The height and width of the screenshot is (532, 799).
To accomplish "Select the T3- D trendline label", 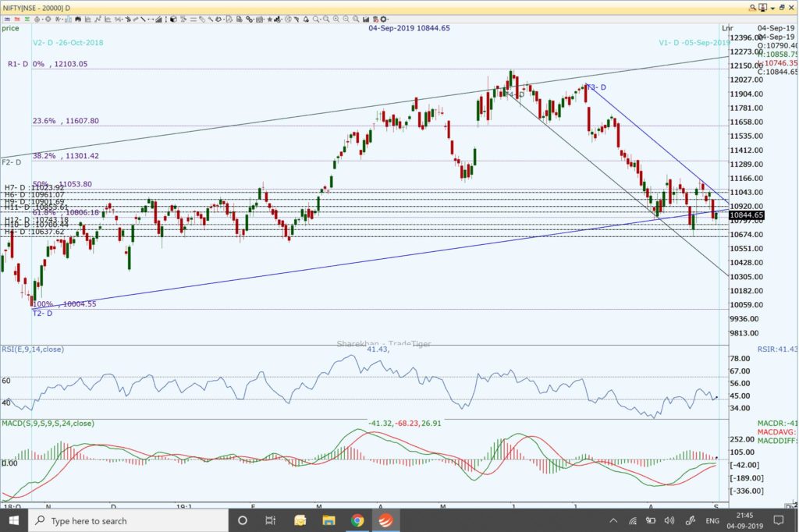I will (x=597, y=87).
